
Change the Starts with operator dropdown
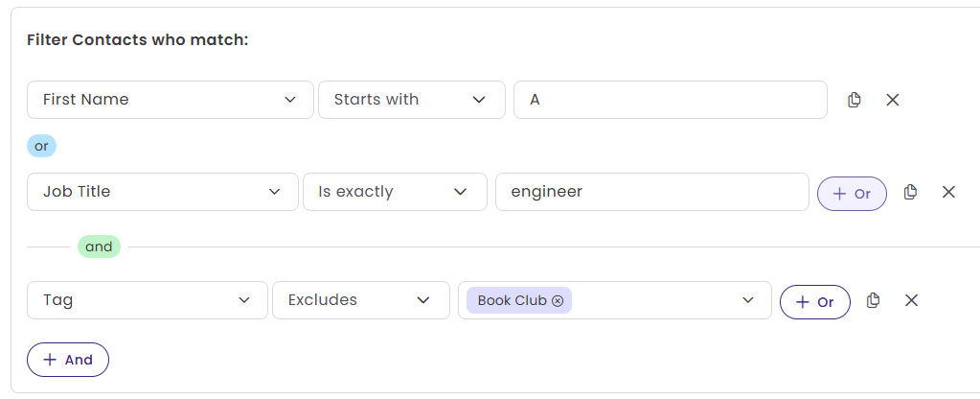click(x=412, y=100)
